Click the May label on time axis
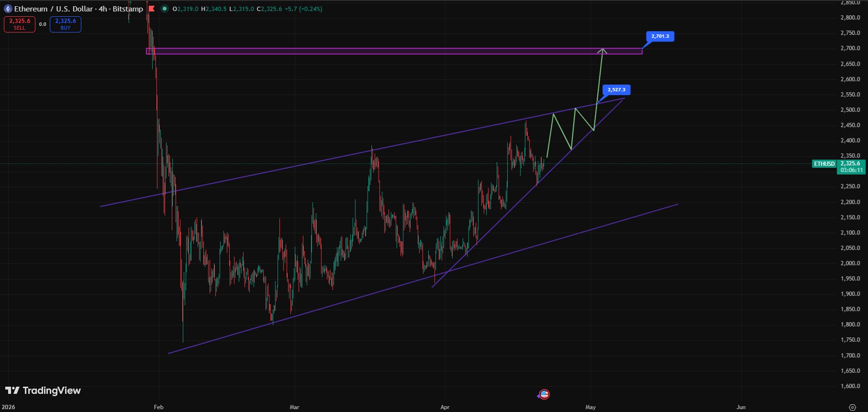This screenshot has height=412, width=868. pos(590,407)
